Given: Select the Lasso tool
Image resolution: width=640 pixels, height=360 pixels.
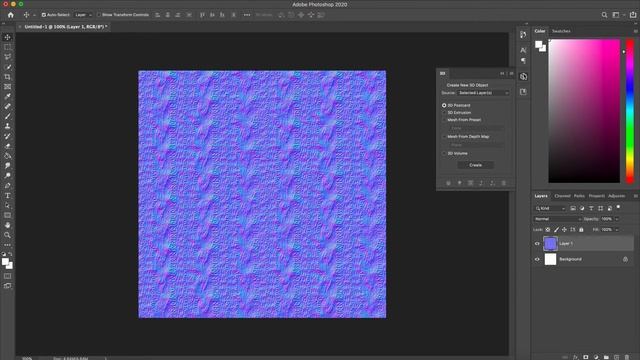Looking at the screenshot, I should coord(7,57).
